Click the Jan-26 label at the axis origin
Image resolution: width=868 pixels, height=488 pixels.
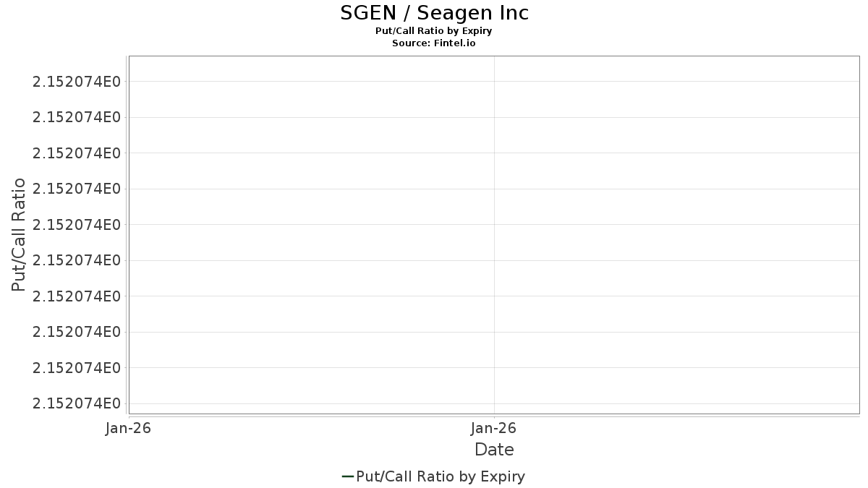(x=128, y=429)
